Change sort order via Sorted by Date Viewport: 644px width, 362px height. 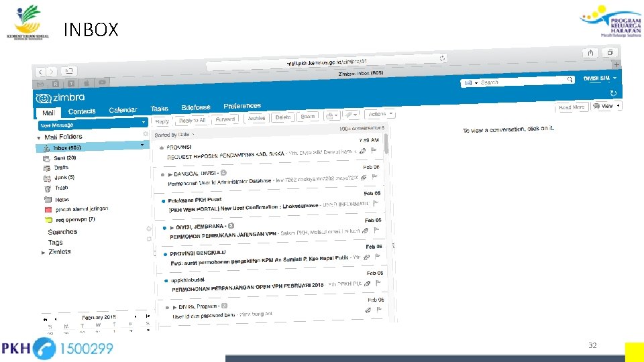coord(174,135)
